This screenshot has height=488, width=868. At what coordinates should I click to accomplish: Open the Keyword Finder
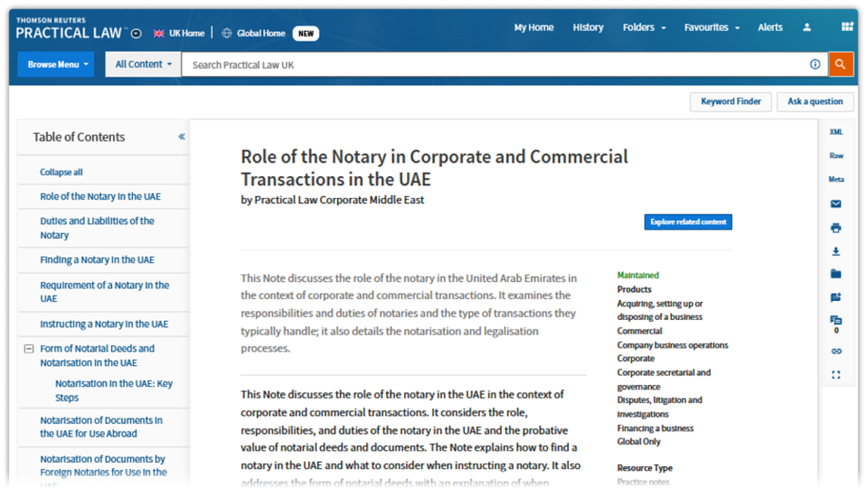point(730,102)
